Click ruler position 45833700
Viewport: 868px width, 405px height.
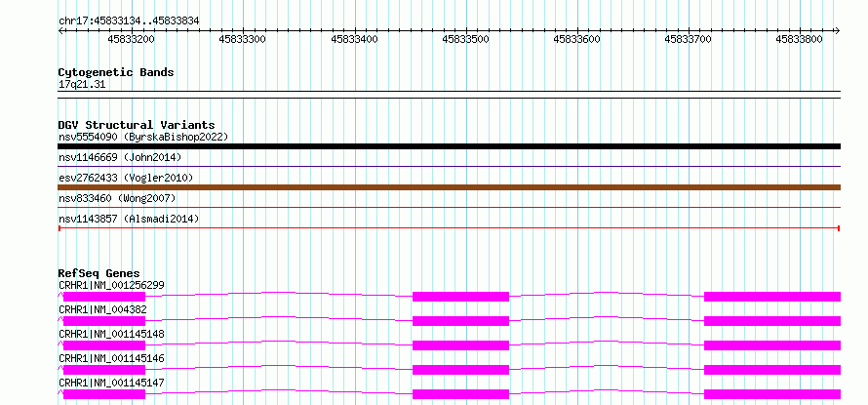click(689, 39)
